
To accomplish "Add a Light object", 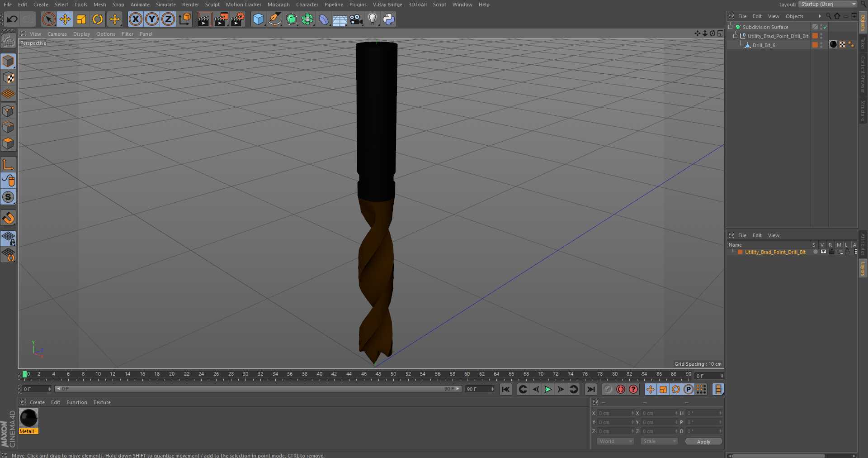I will click(x=373, y=19).
